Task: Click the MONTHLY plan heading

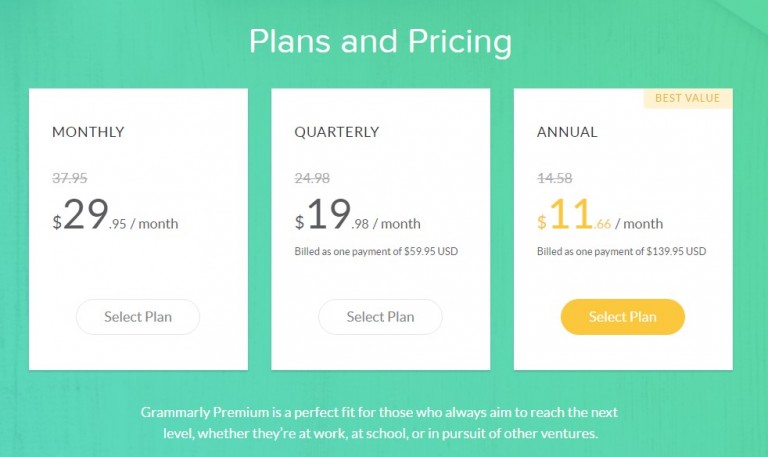Action: coord(88,132)
